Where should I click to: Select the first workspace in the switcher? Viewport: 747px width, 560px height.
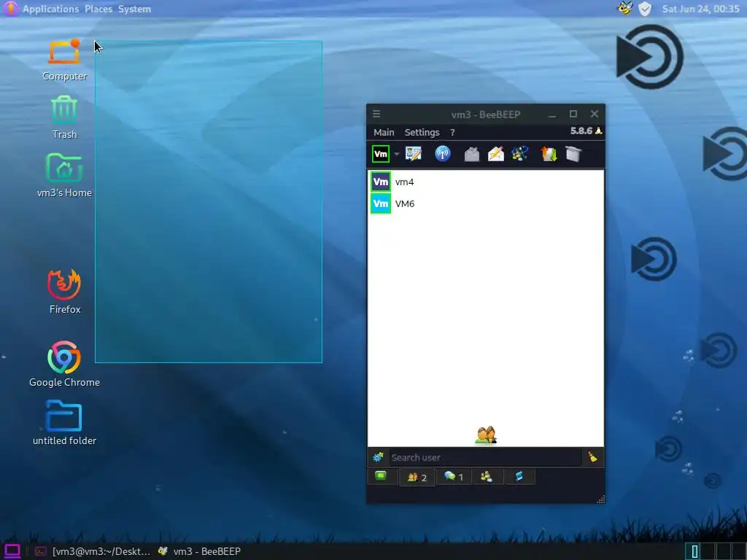click(x=694, y=551)
